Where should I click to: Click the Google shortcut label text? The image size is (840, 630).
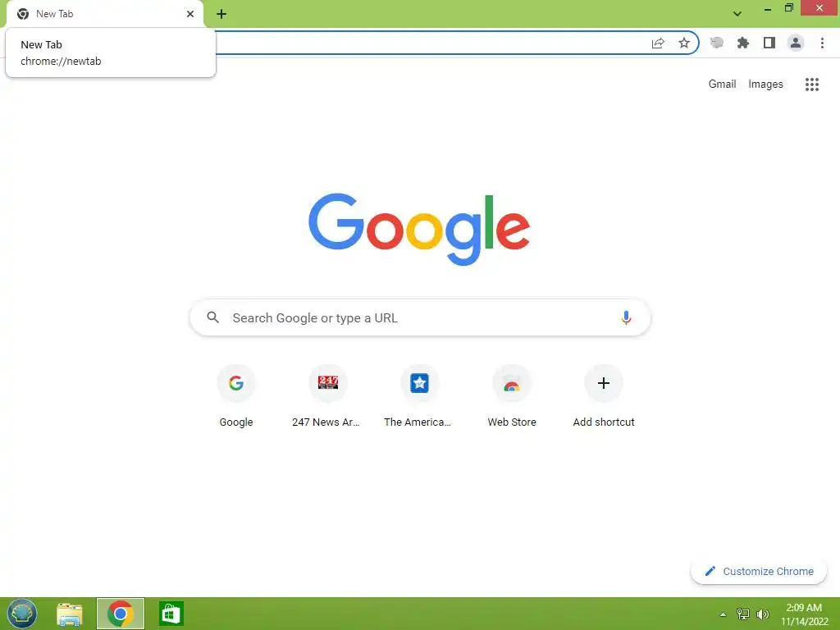tap(236, 422)
